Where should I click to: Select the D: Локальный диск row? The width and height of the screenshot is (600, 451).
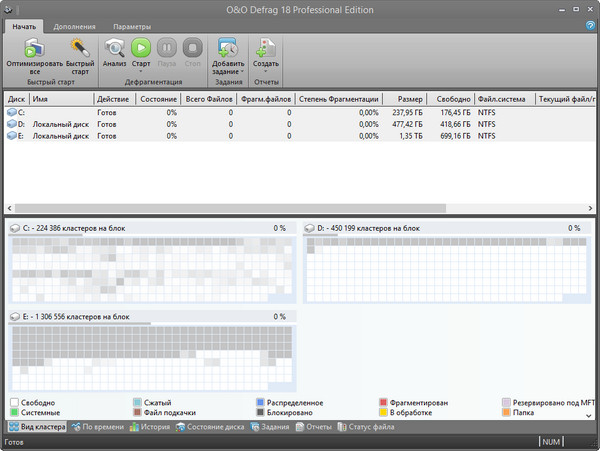tap(60, 125)
